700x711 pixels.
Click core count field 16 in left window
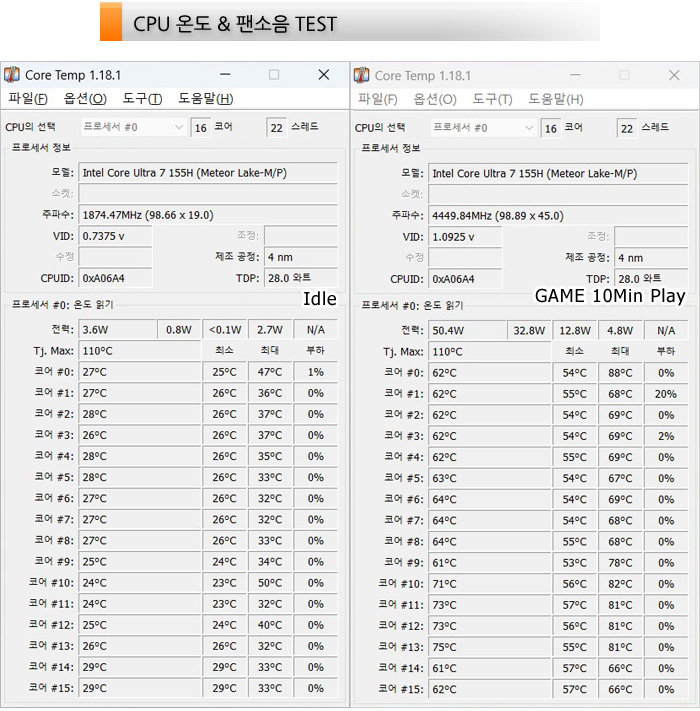point(201,128)
